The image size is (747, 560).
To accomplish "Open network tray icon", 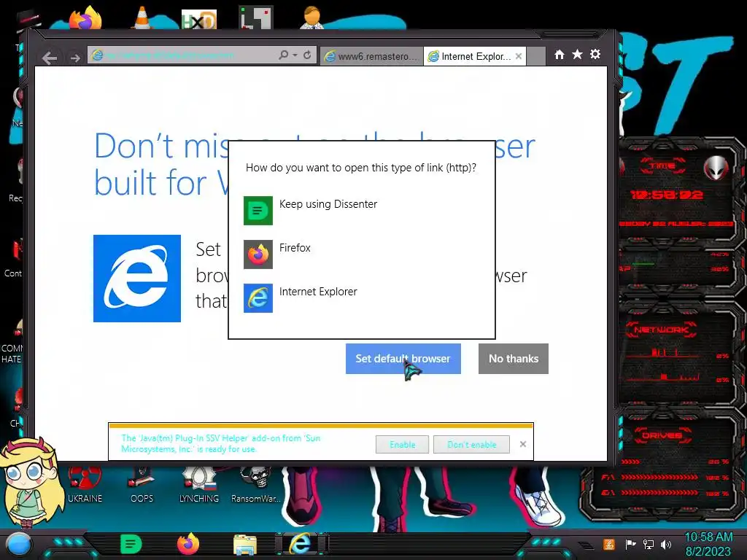I will point(649,544).
